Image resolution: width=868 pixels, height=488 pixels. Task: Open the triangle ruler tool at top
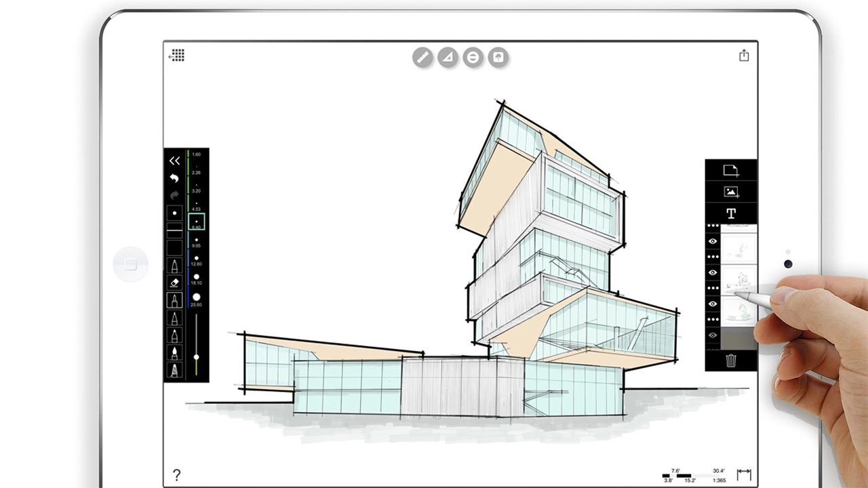tap(448, 57)
